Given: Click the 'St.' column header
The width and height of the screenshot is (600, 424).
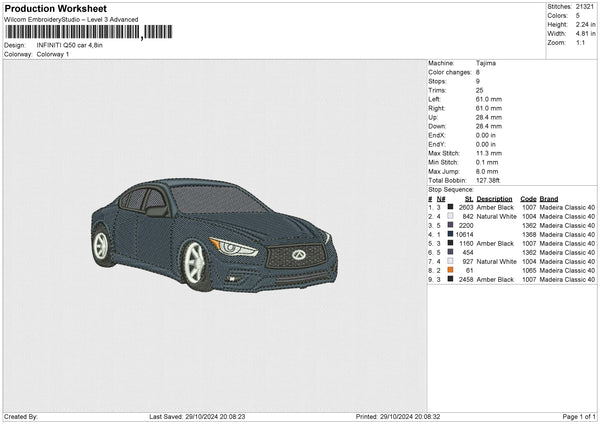Looking at the screenshot, I should (469, 199).
